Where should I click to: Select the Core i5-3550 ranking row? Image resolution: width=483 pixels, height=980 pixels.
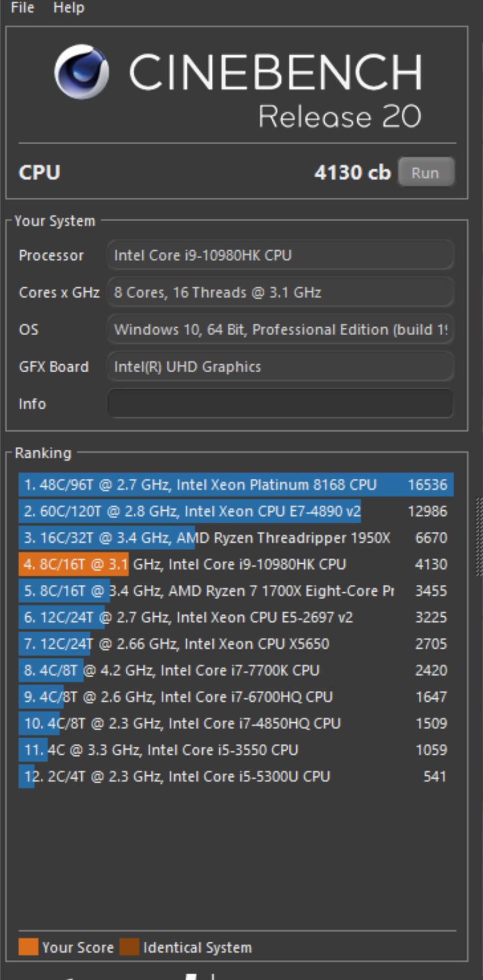(x=236, y=750)
